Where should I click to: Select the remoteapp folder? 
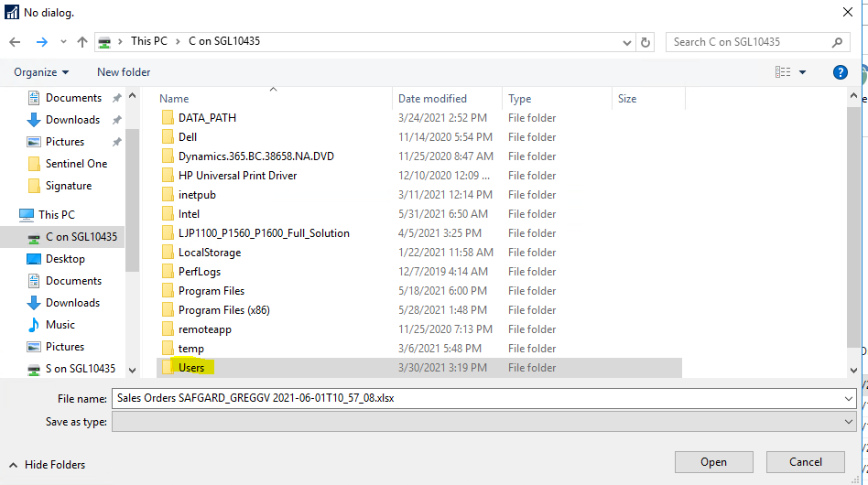pyautogui.click(x=205, y=329)
